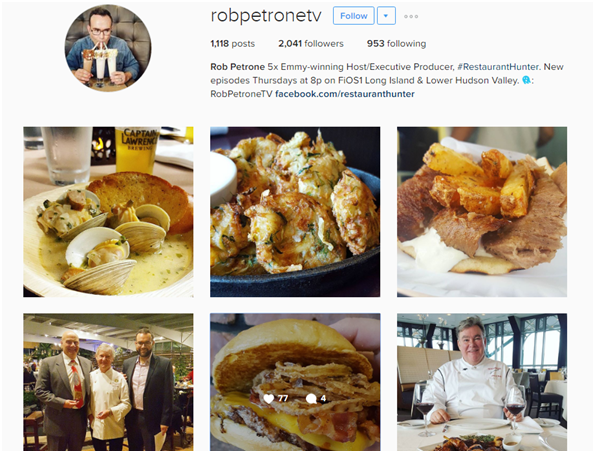Click the robpetronetv username heading
This screenshot has height=453, width=595.
tap(266, 16)
